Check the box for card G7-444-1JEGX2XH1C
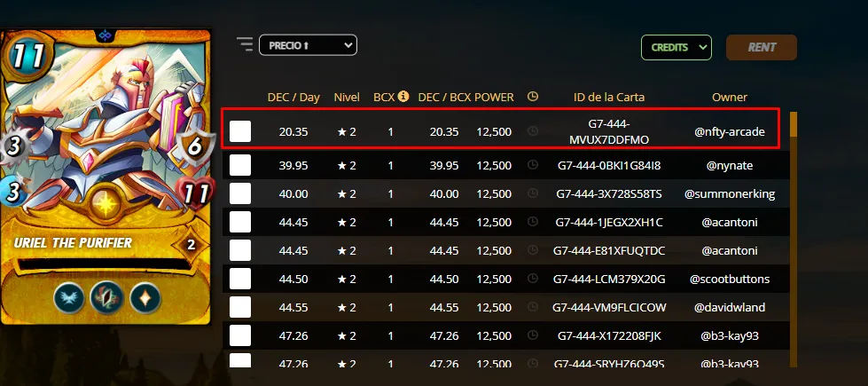 [x=240, y=222]
